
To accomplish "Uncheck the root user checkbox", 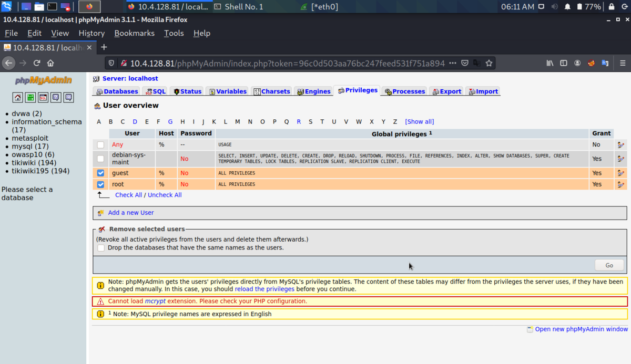I will click(x=100, y=184).
